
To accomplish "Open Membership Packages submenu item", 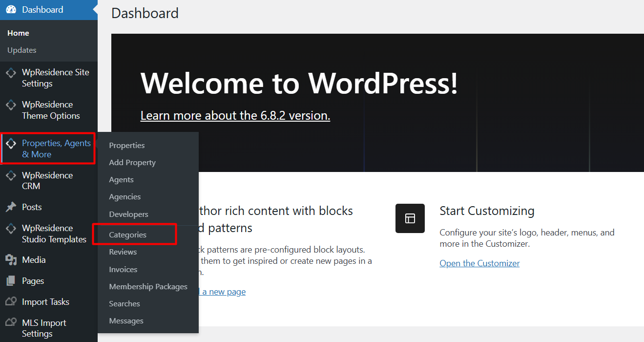I will (148, 287).
